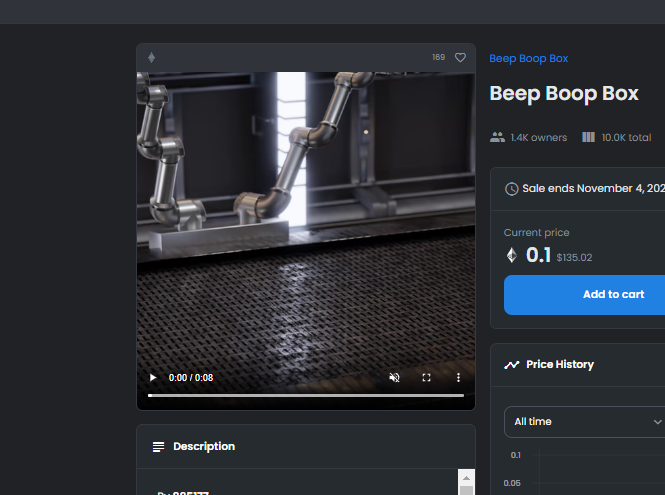Click the clock icon by Sale ends
665x495 pixels.
[x=511, y=189]
